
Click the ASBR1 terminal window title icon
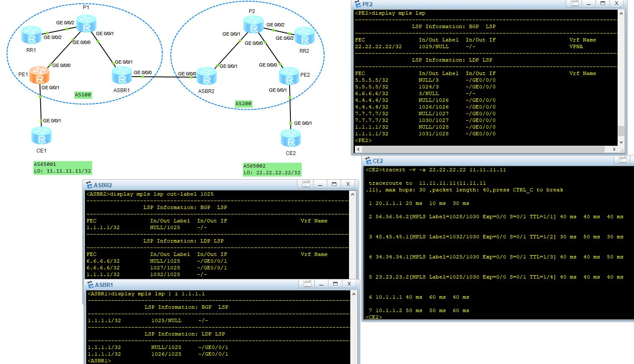90,285
